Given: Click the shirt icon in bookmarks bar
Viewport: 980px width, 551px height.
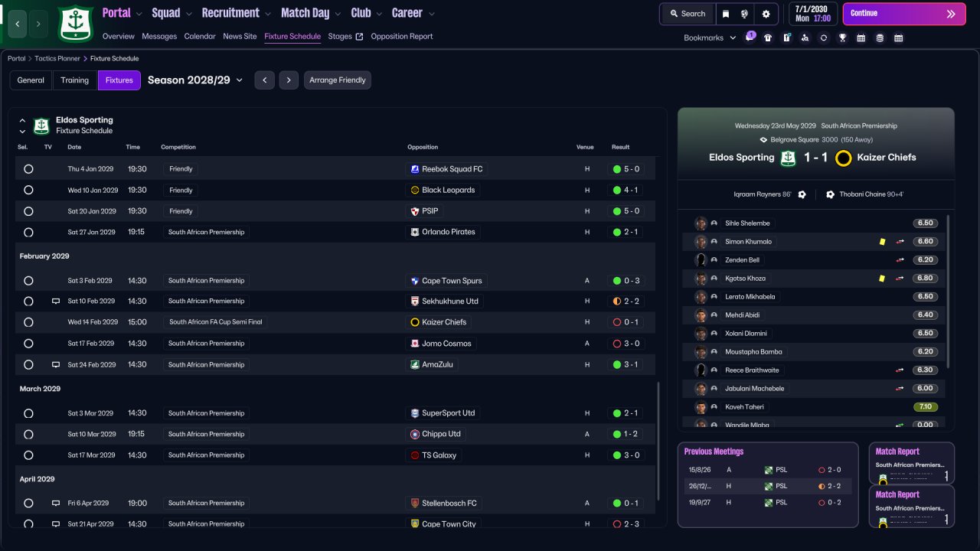Looking at the screenshot, I should click(x=768, y=37).
